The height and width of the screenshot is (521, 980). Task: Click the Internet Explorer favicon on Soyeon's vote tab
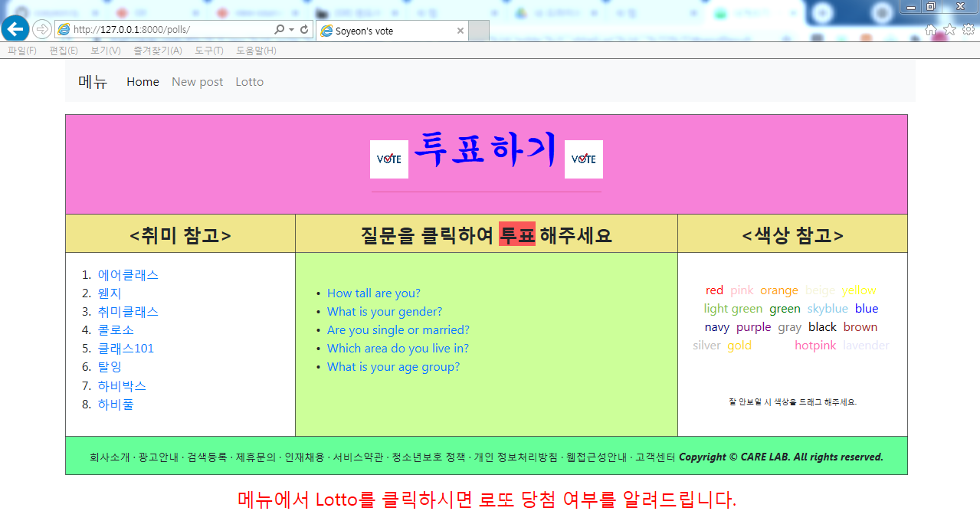tap(327, 31)
